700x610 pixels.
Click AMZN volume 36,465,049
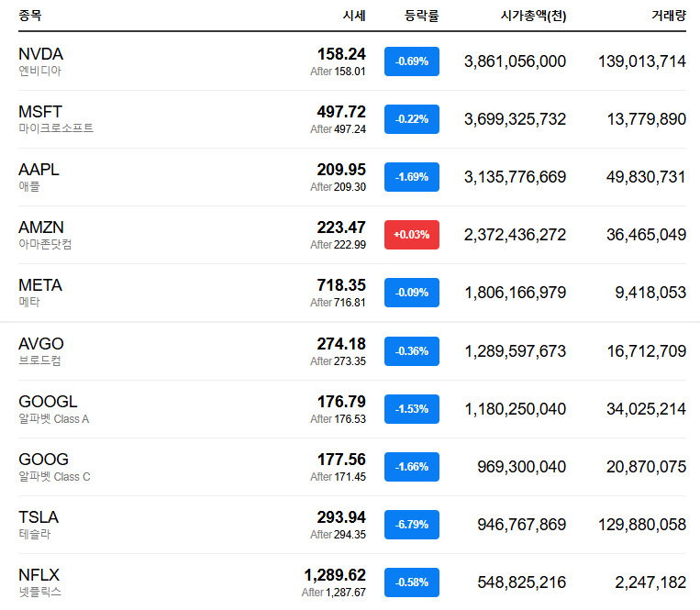(646, 235)
